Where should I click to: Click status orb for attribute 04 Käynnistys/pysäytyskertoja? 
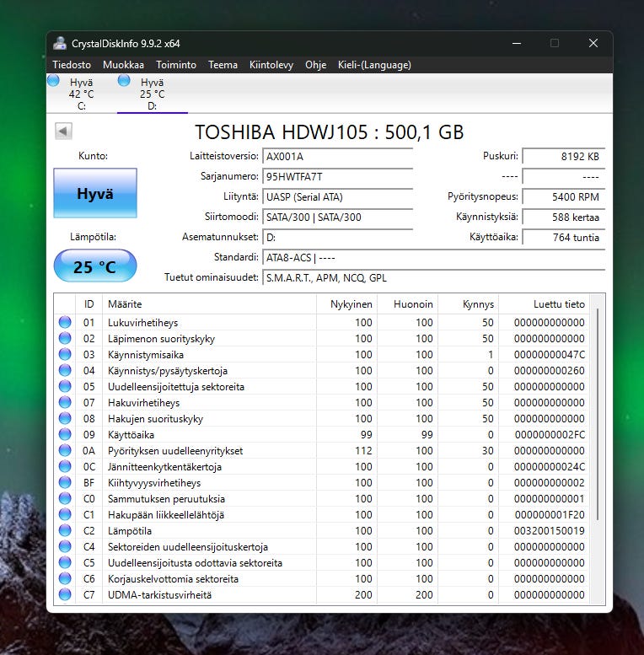(x=65, y=370)
